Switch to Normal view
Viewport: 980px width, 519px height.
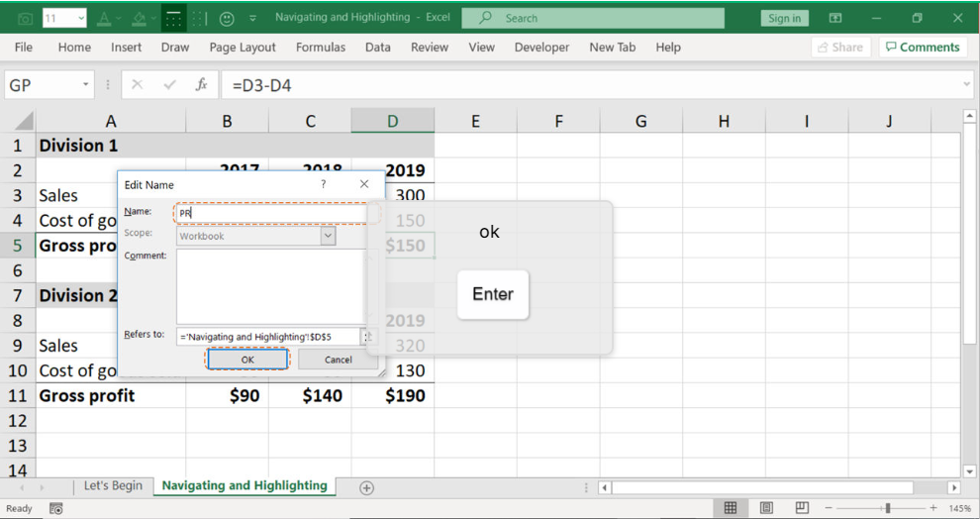(730, 508)
